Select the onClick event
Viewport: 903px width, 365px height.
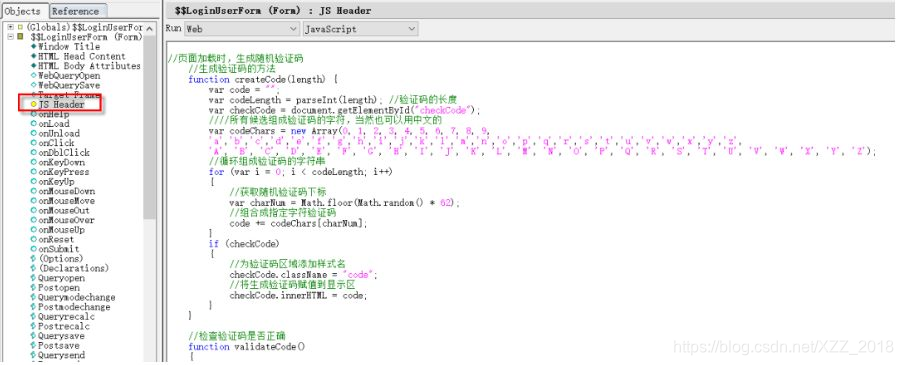tap(56, 143)
